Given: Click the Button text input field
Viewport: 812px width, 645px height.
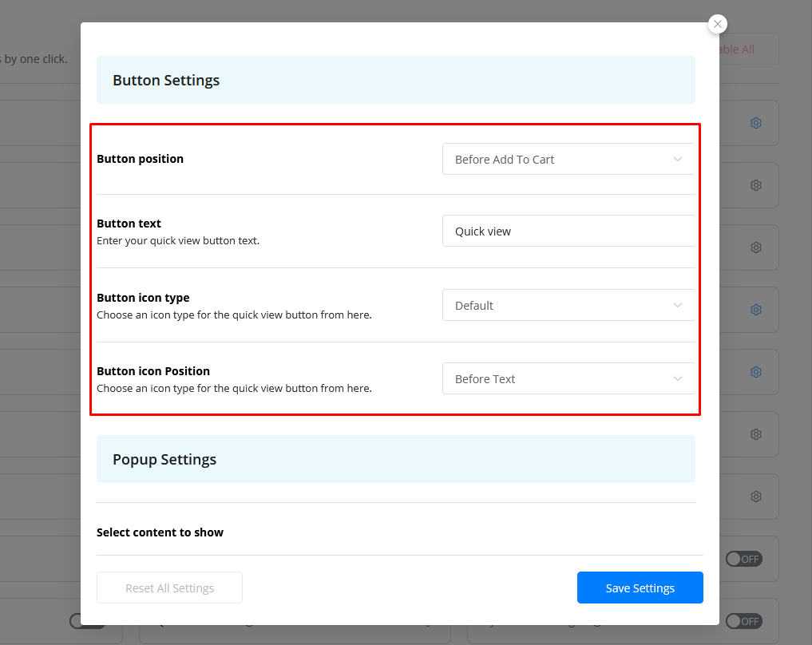Looking at the screenshot, I should pyautogui.click(x=568, y=231).
